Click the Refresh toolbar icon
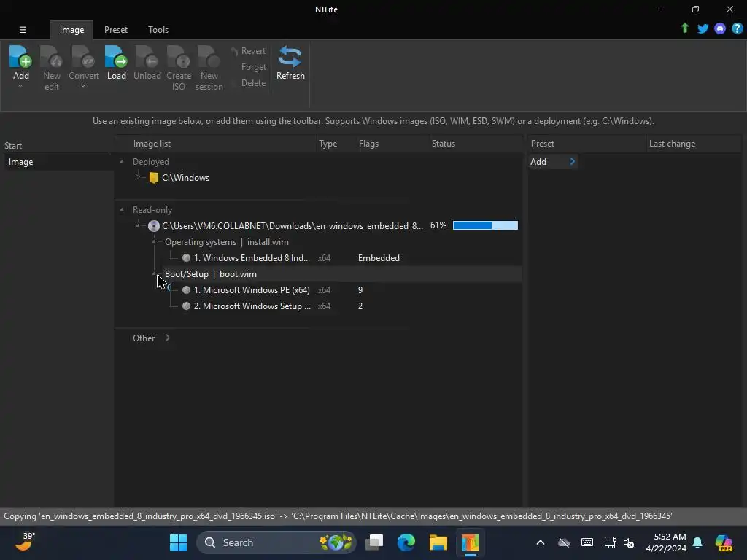 point(290,57)
